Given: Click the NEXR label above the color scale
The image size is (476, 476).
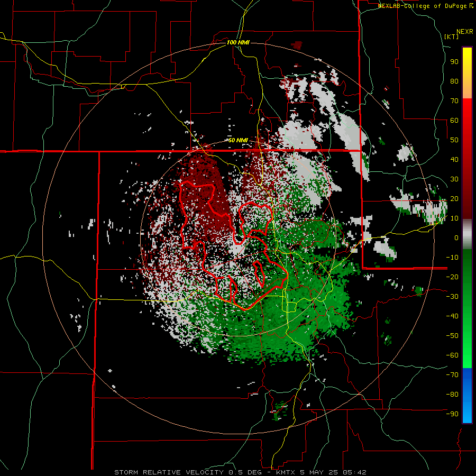Looking at the screenshot, I should (x=465, y=32).
